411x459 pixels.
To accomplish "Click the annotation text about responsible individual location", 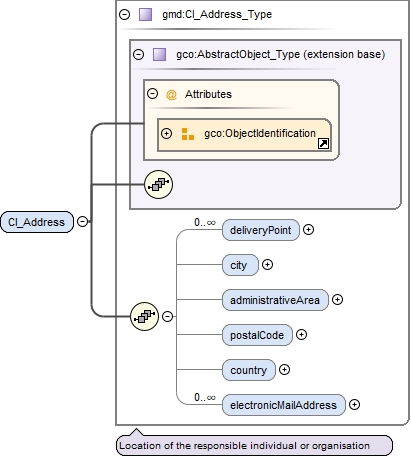I will [245, 446].
